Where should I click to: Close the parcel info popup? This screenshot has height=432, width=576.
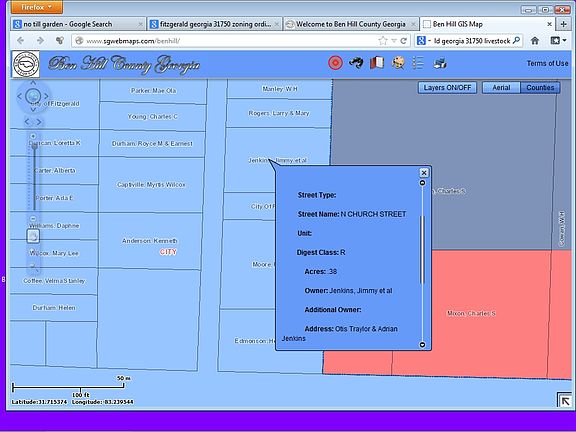424,173
